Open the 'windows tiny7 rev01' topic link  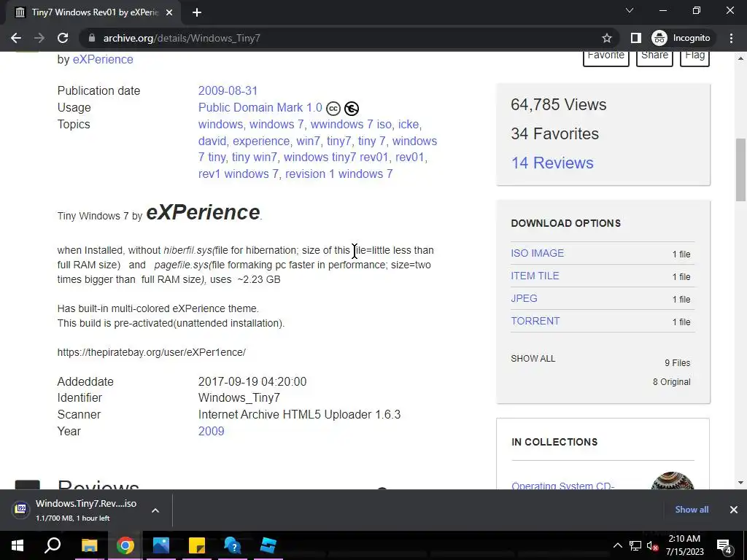(x=336, y=157)
